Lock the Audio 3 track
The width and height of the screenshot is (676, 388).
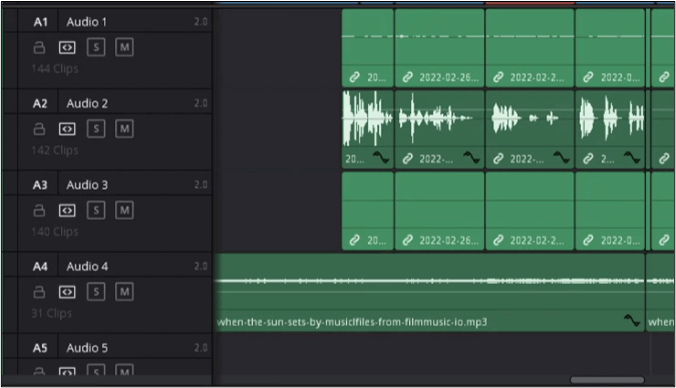coord(39,210)
